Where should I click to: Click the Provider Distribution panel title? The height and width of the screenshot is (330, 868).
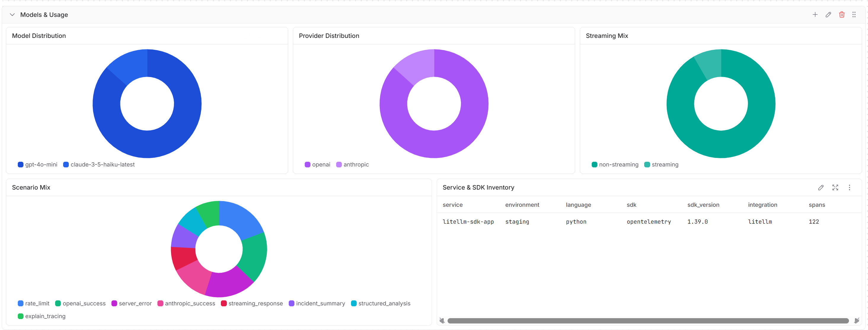pyautogui.click(x=329, y=36)
